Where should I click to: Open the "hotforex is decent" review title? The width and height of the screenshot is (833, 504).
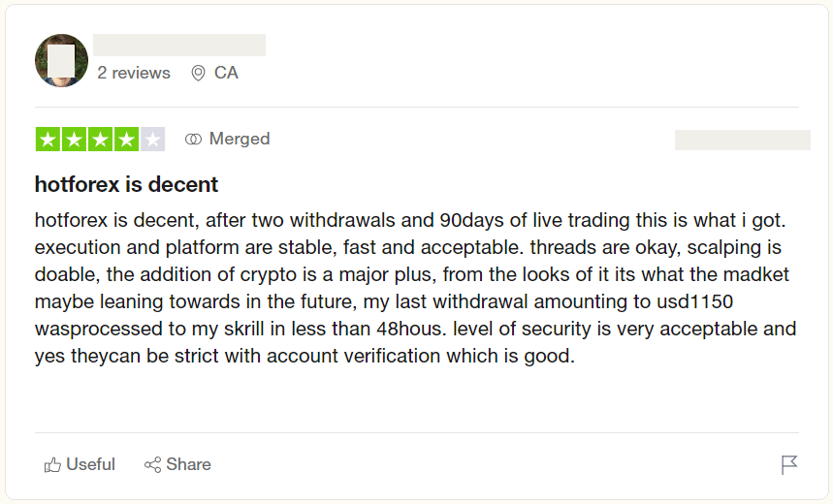pyautogui.click(x=127, y=184)
